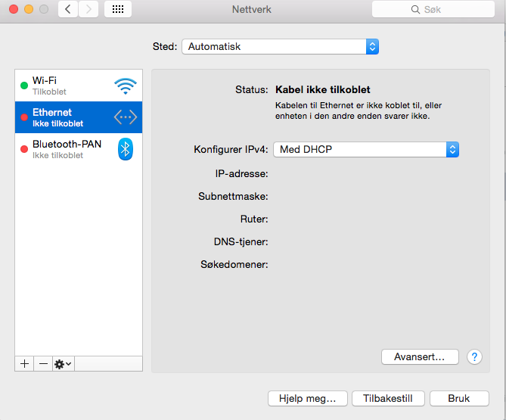Click the 'IP-adresse:' label
This screenshot has height=420, width=506.
tap(242, 174)
